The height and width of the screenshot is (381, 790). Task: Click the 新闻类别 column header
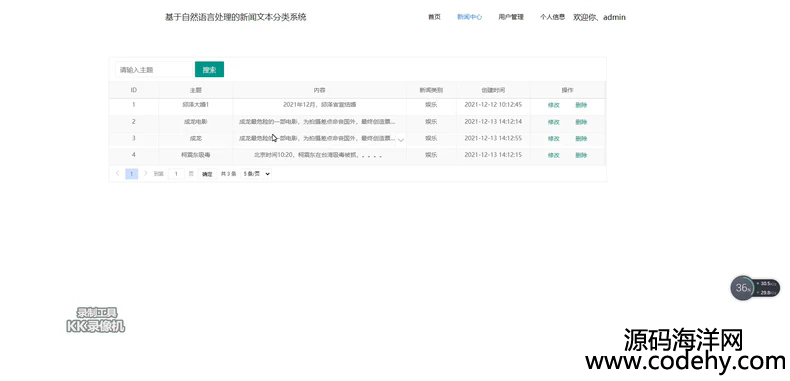pyautogui.click(x=431, y=90)
